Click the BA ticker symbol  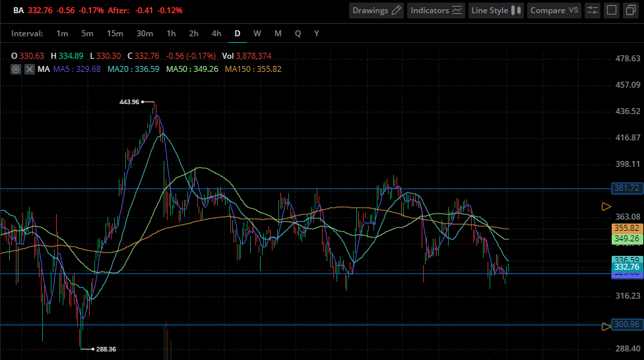tap(18, 11)
